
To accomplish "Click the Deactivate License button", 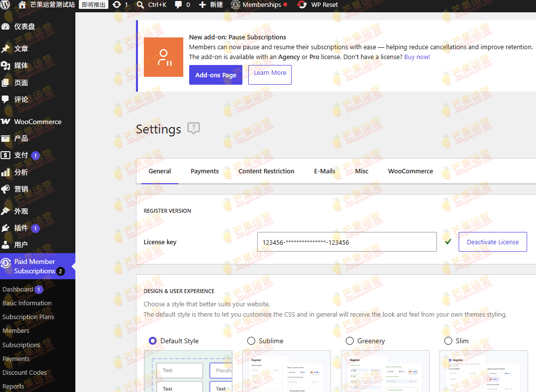I will [x=493, y=242].
